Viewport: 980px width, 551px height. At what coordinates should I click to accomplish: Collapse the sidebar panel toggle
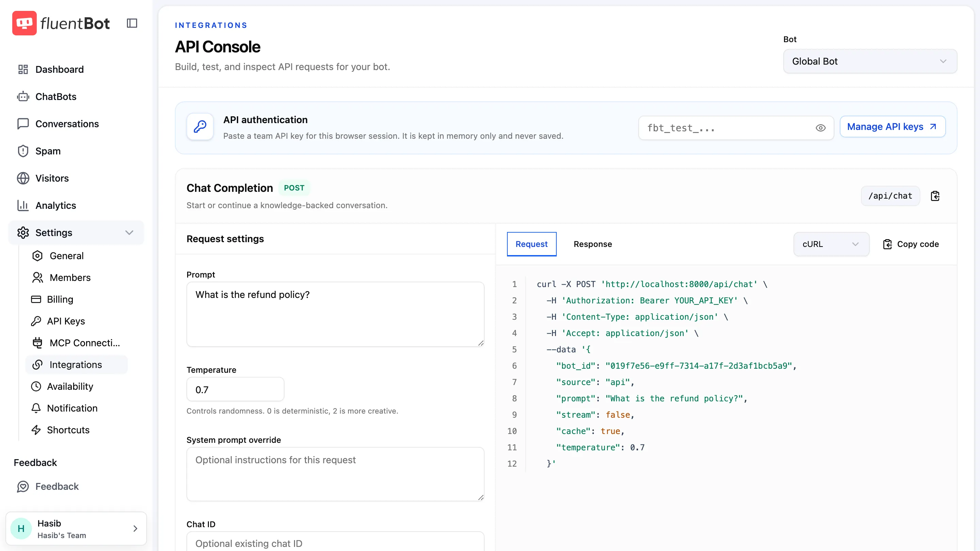tap(132, 23)
